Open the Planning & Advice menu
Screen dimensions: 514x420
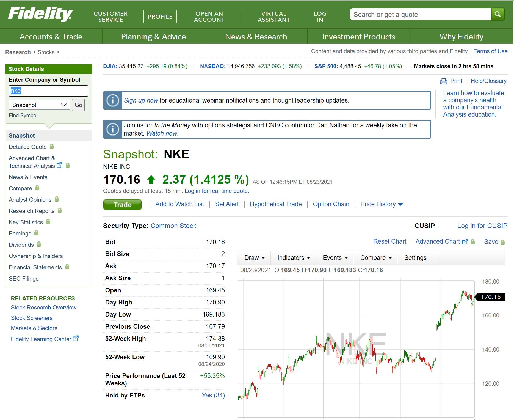click(154, 37)
